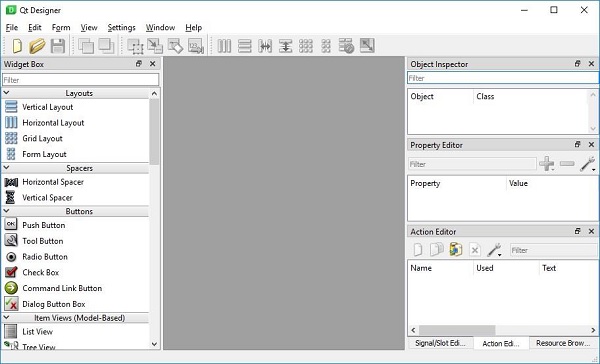This screenshot has height=364, width=600.
Task: Click the Action Editor horizontal scrollbar
Action: pyautogui.click(x=503, y=330)
